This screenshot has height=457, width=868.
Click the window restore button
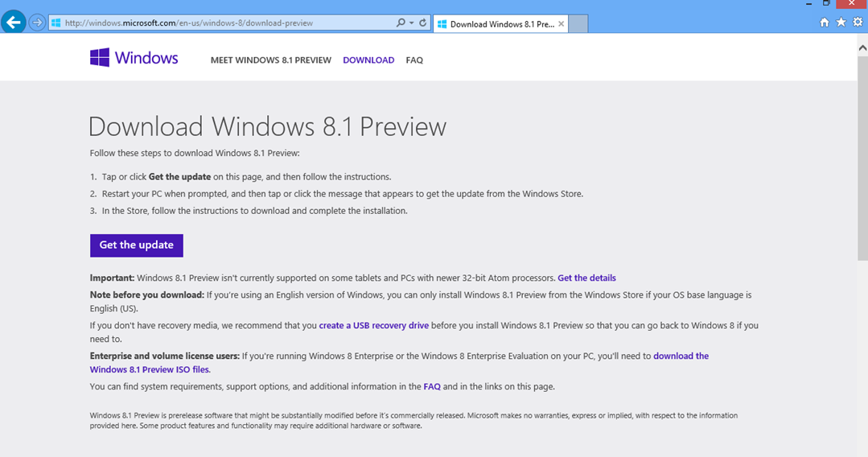(x=826, y=3)
